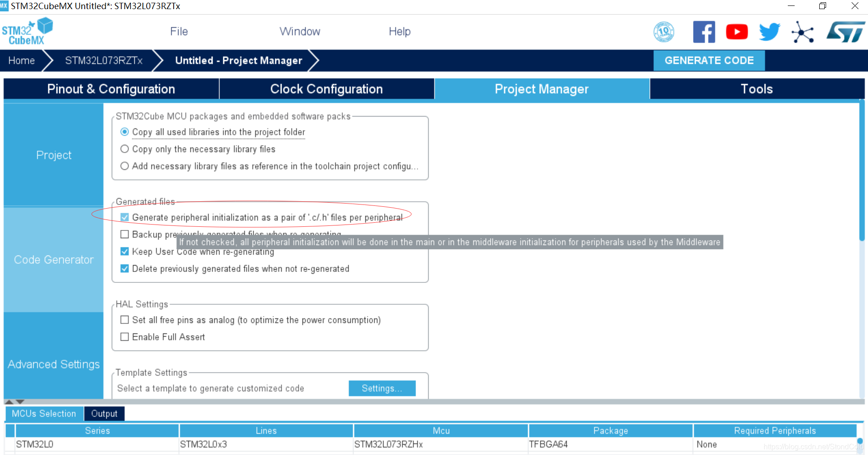Select the TFBGA64 package cell
868x455 pixels.
(611, 445)
